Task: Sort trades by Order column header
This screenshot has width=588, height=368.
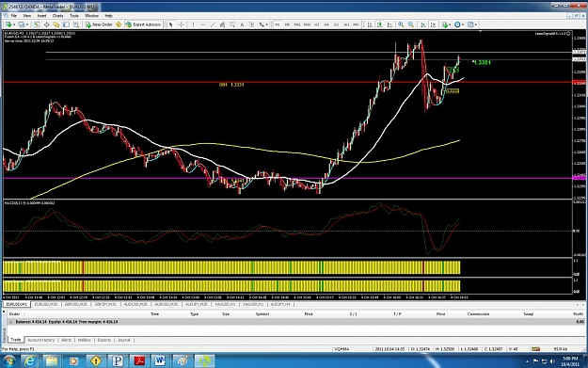Action: pos(14,314)
